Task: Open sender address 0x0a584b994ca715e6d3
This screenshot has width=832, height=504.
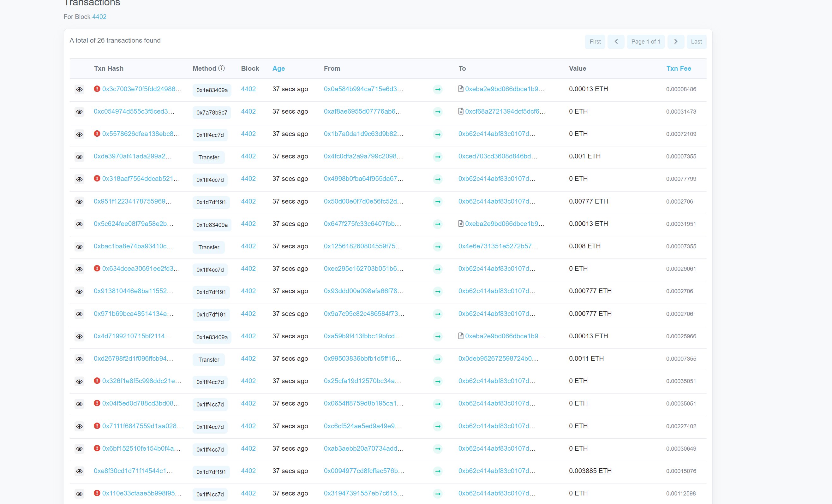Action: point(363,89)
